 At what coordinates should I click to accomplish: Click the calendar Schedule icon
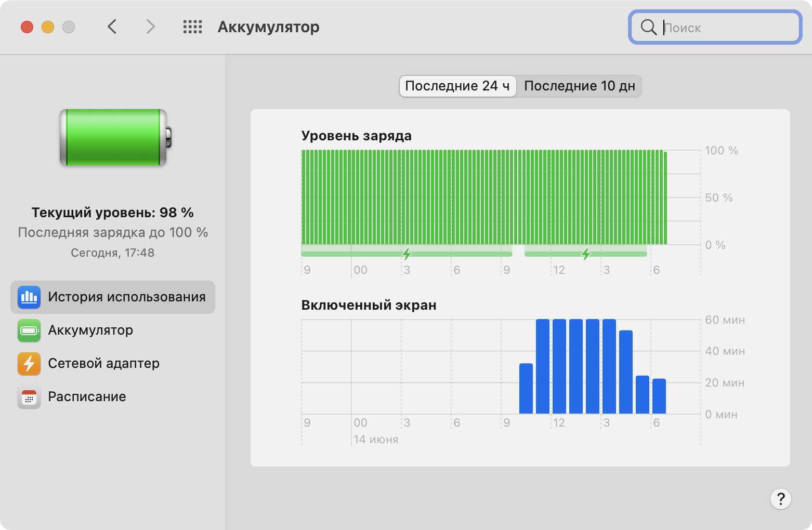tap(29, 397)
